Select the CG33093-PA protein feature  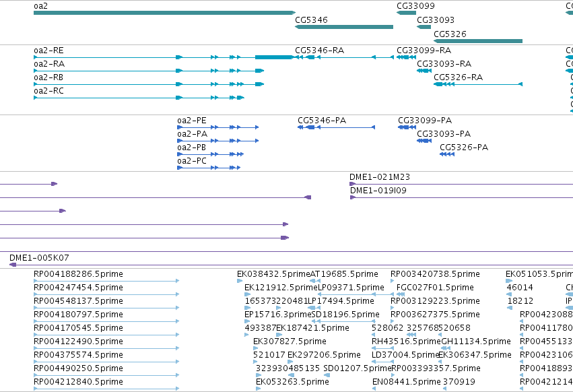click(x=424, y=141)
